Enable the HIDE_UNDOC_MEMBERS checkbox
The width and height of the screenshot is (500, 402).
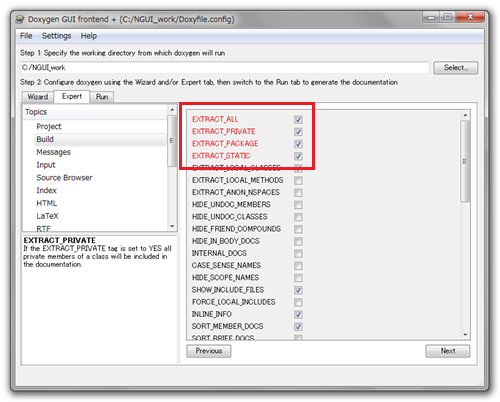tap(298, 205)
